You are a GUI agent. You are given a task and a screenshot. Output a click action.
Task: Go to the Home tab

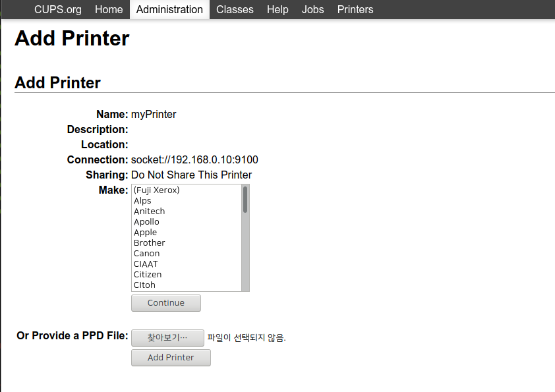pyautogui.click(x=109, y=9)
